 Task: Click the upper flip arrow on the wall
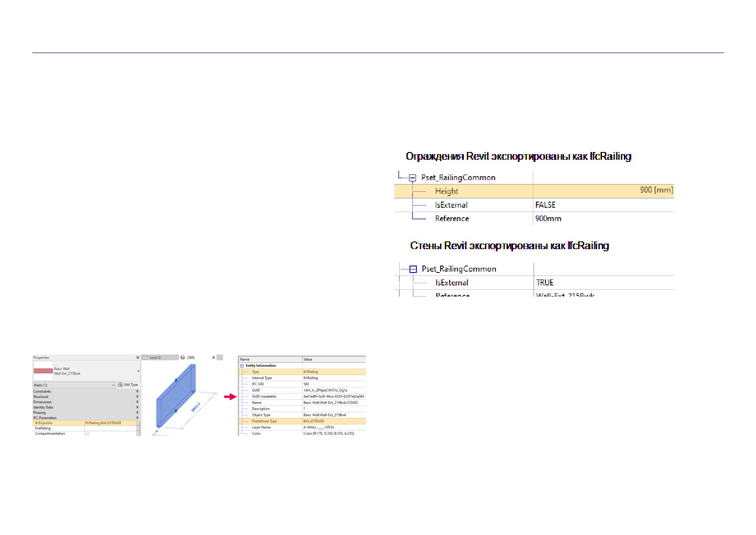point(176,380)
